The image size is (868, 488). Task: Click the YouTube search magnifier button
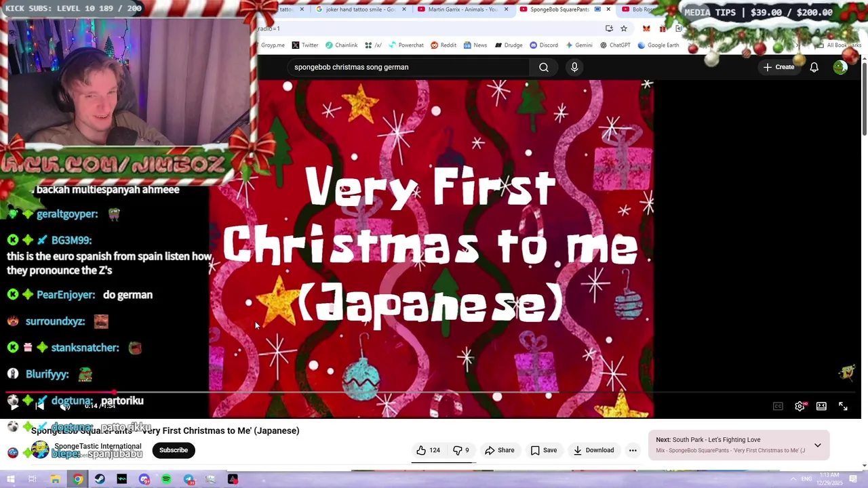pyautogui.click(x=544, y=67)
